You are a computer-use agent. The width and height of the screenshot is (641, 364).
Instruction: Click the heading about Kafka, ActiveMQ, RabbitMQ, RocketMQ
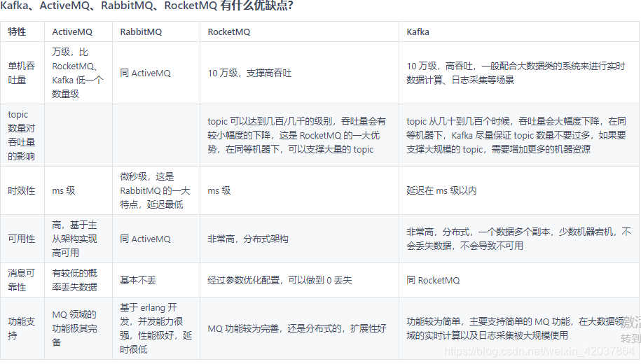click(x=146, y=6)
